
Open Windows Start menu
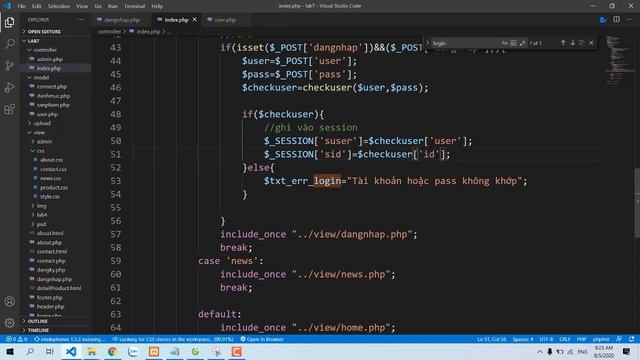click(x=10, y=351)
